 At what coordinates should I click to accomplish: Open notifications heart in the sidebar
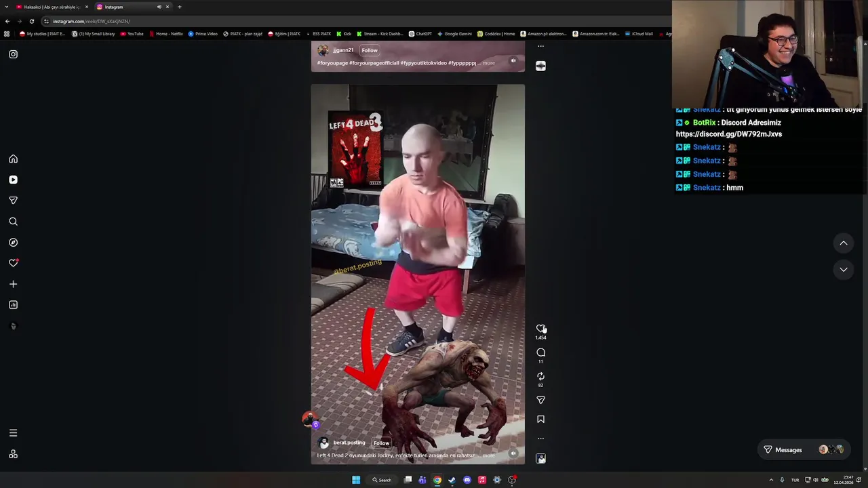(x=13, y=263)
